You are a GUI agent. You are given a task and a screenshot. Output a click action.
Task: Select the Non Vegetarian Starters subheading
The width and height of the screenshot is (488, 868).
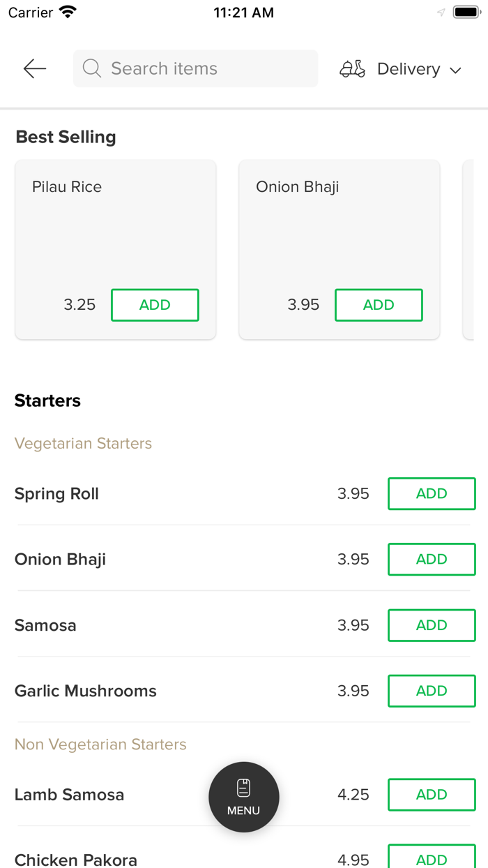(x=100, y=744)
